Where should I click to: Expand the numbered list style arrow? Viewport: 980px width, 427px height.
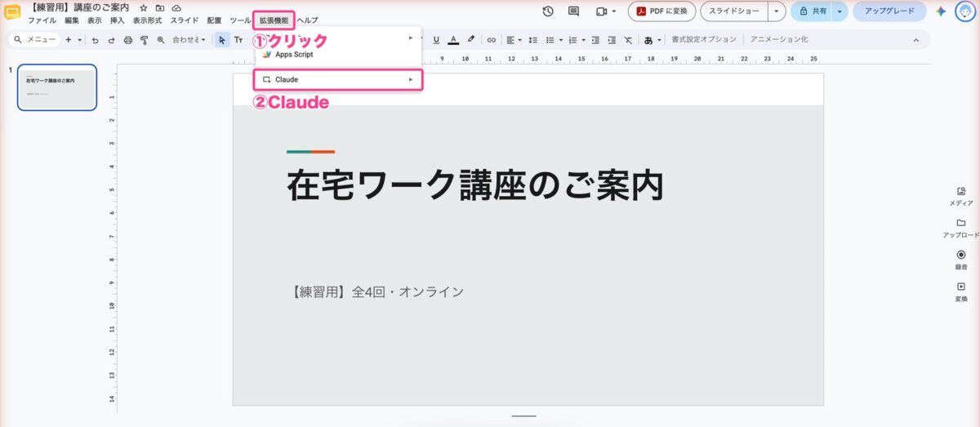pyautogui.click(x=583, y=39)
